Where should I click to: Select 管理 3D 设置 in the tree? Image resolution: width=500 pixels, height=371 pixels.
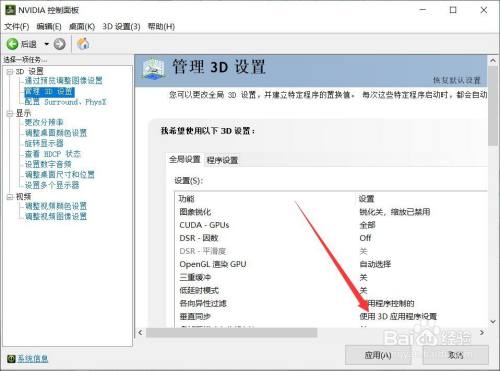tap(49, 91)
